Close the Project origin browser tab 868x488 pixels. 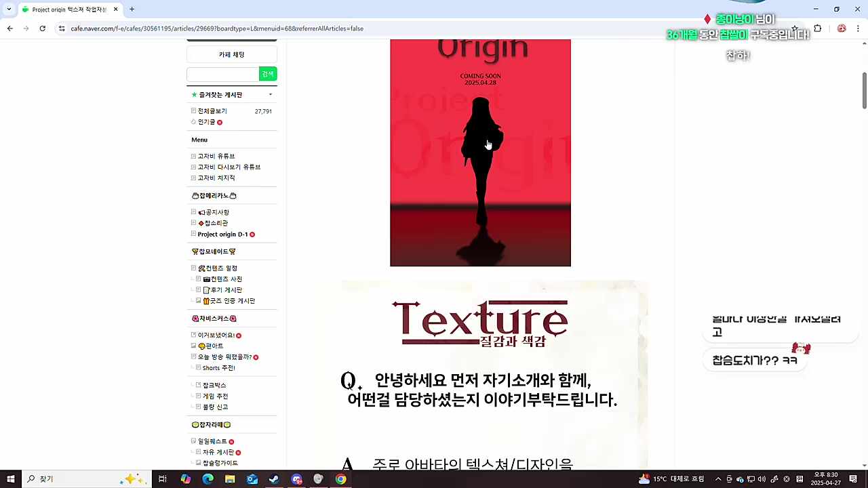[x=115, y=9]
